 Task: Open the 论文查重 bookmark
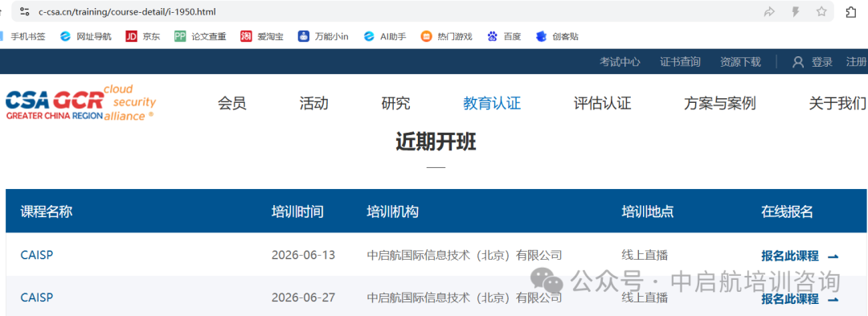(200, 36)
